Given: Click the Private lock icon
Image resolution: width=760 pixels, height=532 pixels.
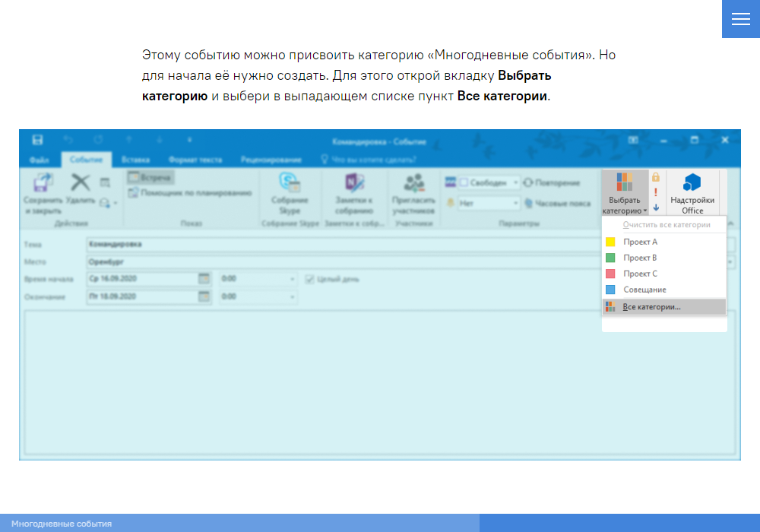Looking at the screenshot, I should (656, 177).
